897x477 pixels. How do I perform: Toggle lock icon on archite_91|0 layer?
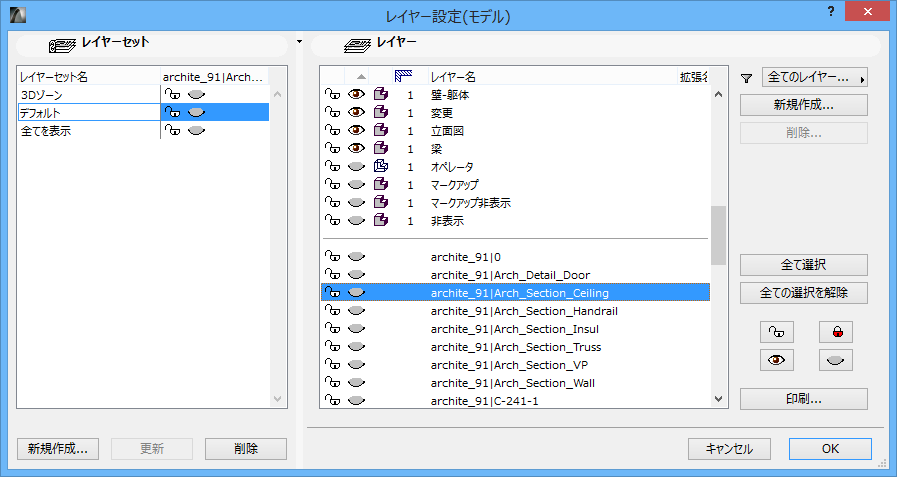332,257
